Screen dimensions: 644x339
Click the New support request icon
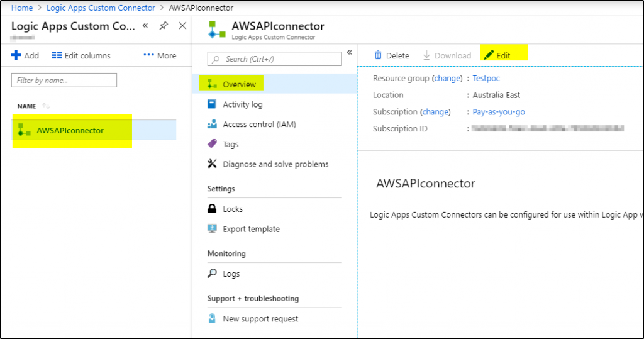[x=212, y=318]
